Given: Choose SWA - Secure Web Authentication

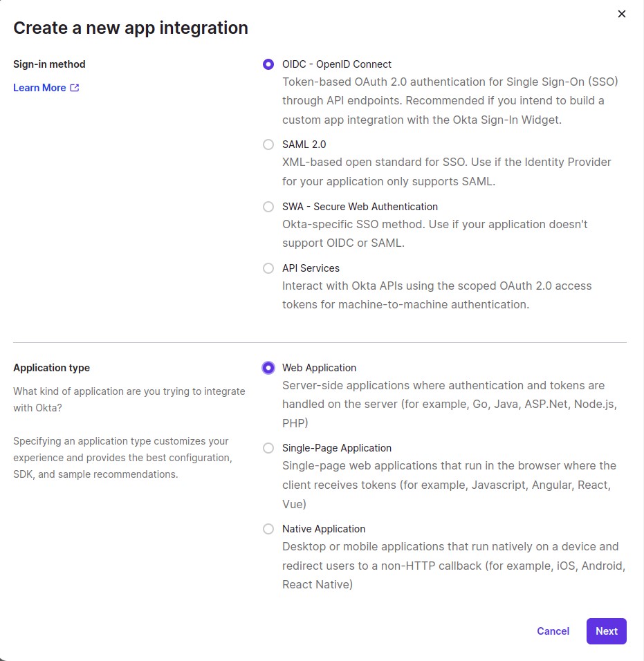Looking at the screenshot, I should 268,207.
